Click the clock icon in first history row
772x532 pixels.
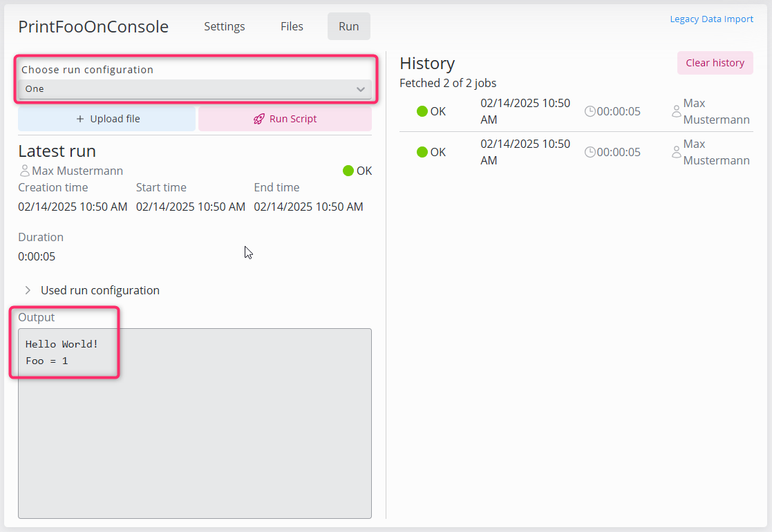pos(590,111)
